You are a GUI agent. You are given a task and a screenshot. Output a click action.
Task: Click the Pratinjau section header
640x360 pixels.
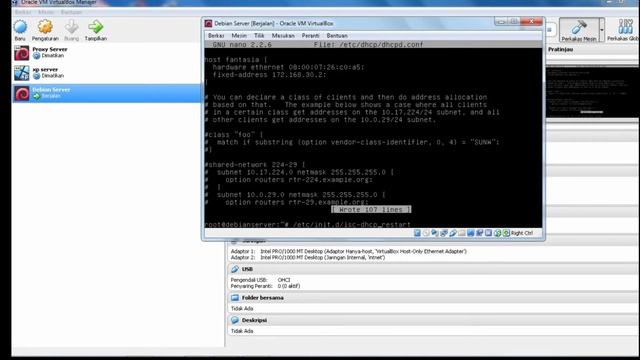pyautogui.click(x=593, y=49)
